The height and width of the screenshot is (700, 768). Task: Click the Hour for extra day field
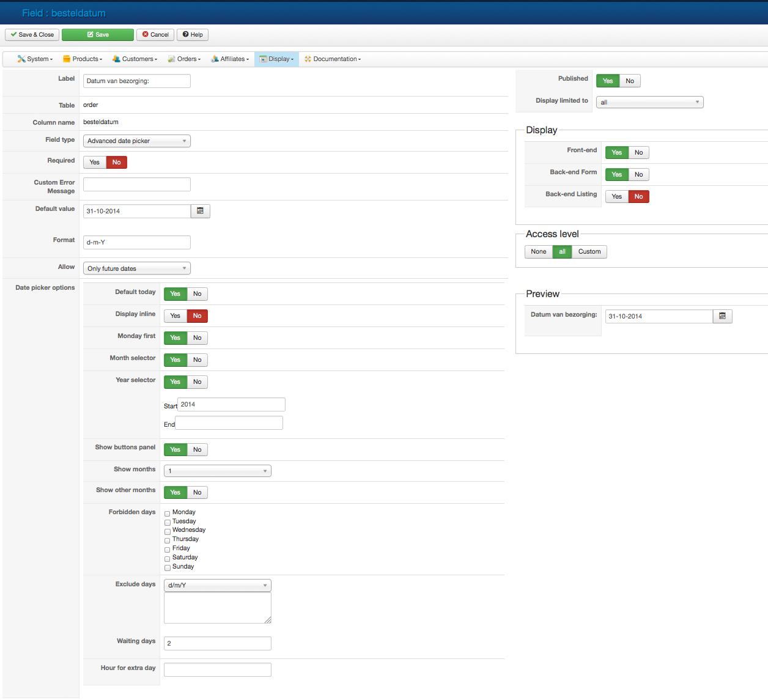point(218,669)
